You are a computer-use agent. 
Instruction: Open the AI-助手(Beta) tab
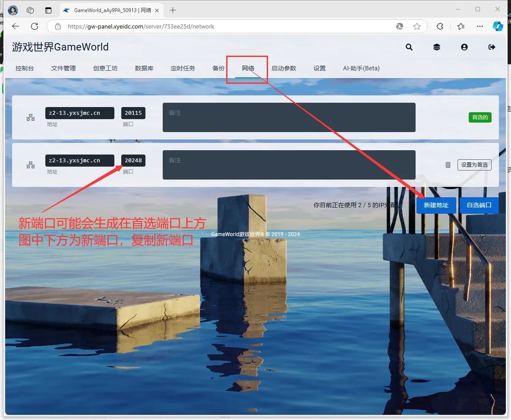(x=361, y=68)
